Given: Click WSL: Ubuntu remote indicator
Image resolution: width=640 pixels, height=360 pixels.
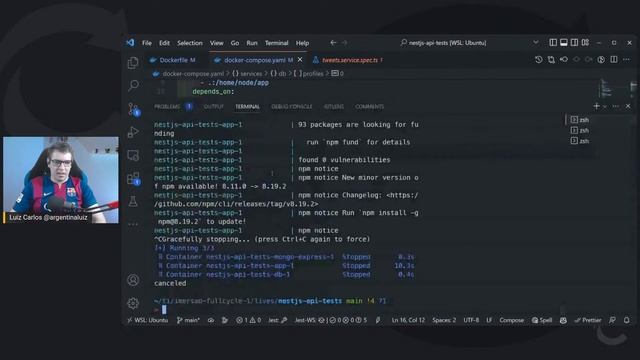Looking at the screenshot, I should (147, 320).
